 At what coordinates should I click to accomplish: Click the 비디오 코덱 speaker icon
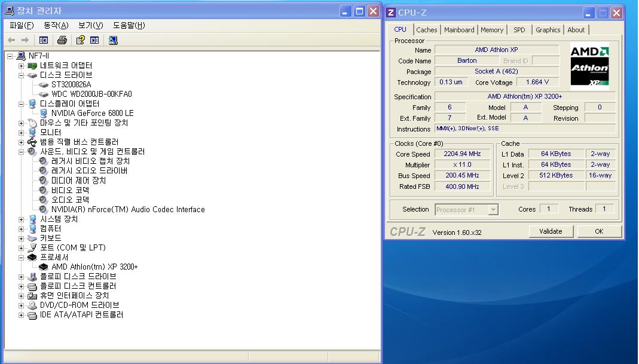[x=44, y=190]
